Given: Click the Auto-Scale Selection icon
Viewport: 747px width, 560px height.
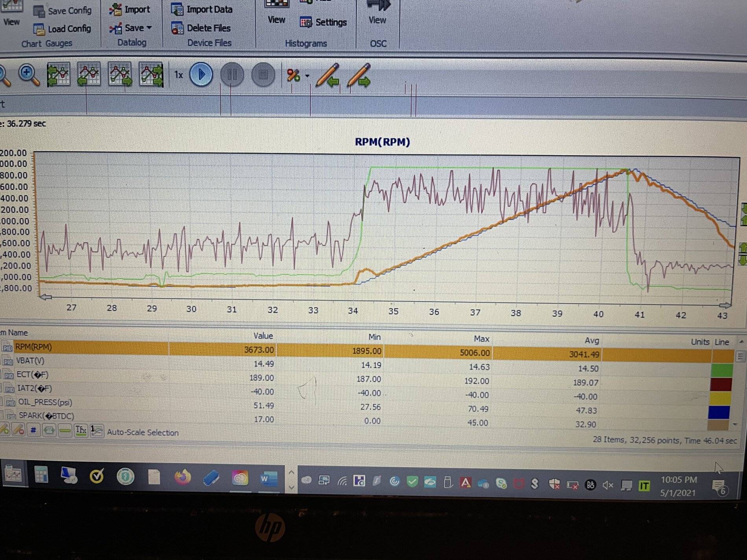Looking at the screenshot, I should point(97,431).
